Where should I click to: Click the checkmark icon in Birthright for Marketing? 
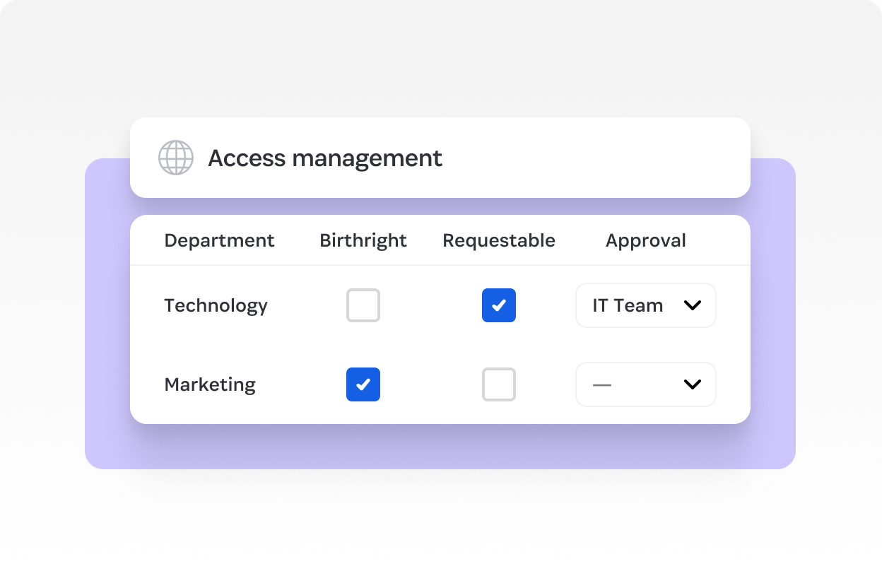363,384
